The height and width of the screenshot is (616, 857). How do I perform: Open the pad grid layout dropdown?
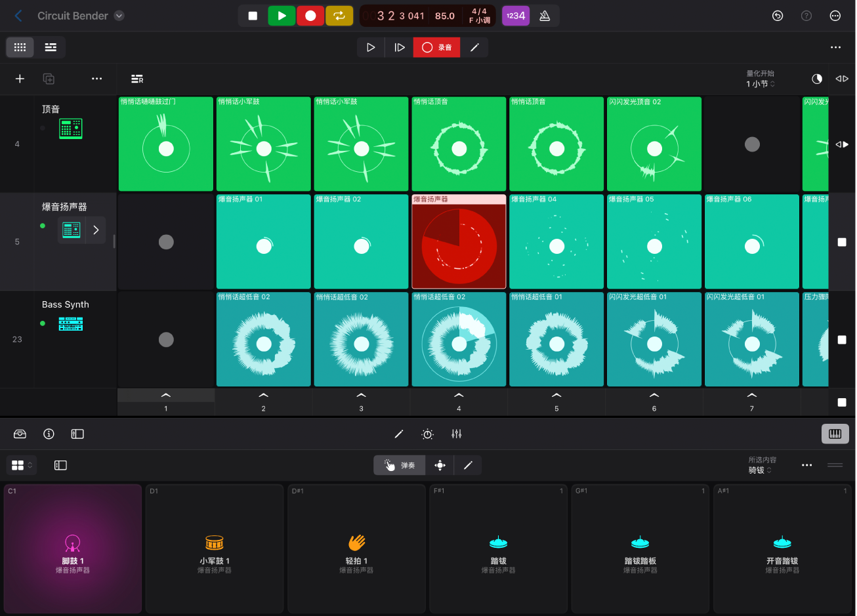click(x=22, y=465)
